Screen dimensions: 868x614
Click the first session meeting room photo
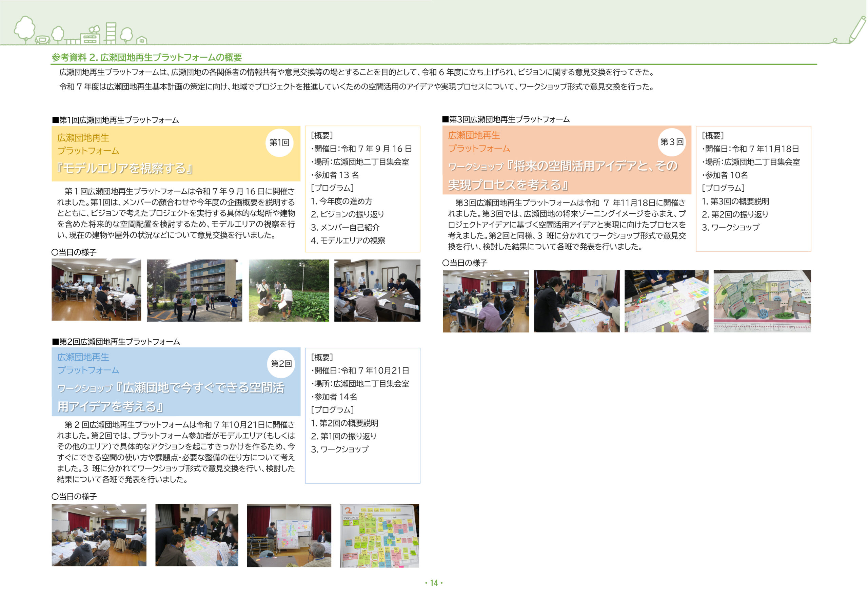pos(96,290)
